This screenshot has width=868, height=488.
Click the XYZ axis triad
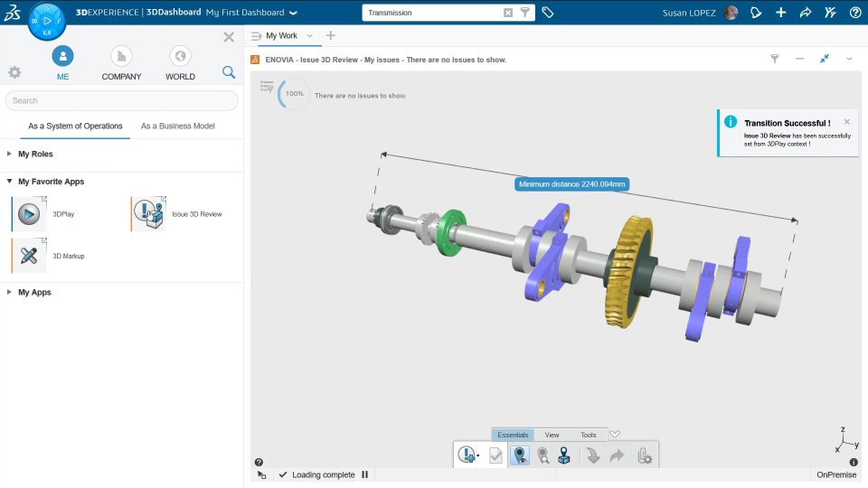coord(847,440)
